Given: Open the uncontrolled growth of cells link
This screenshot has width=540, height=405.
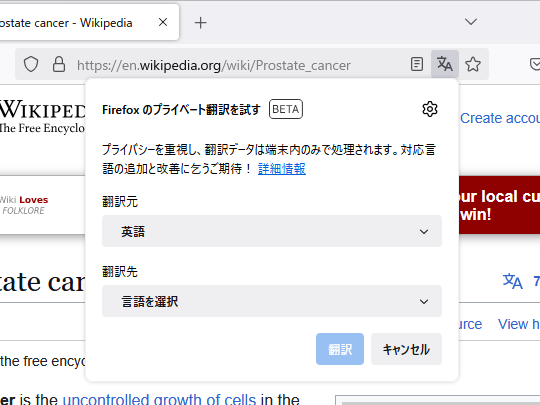Looking at the screenshot, I should click(x=159, y=399).
